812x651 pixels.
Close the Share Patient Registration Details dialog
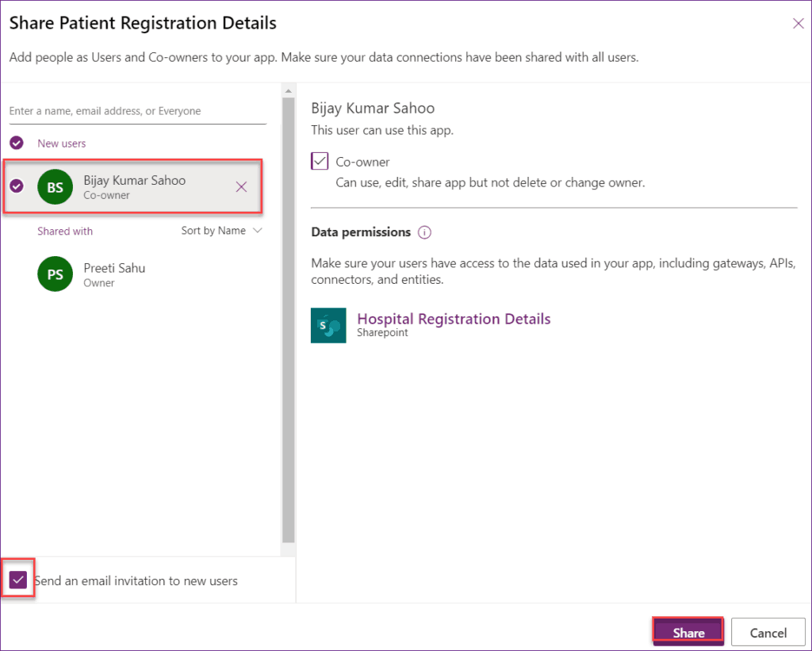point(798,23)
